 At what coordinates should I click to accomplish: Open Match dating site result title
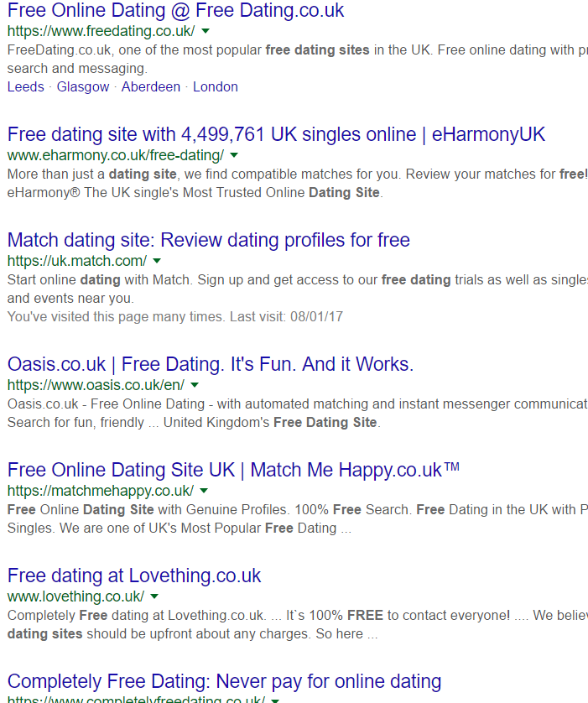(x=209, y=240)
